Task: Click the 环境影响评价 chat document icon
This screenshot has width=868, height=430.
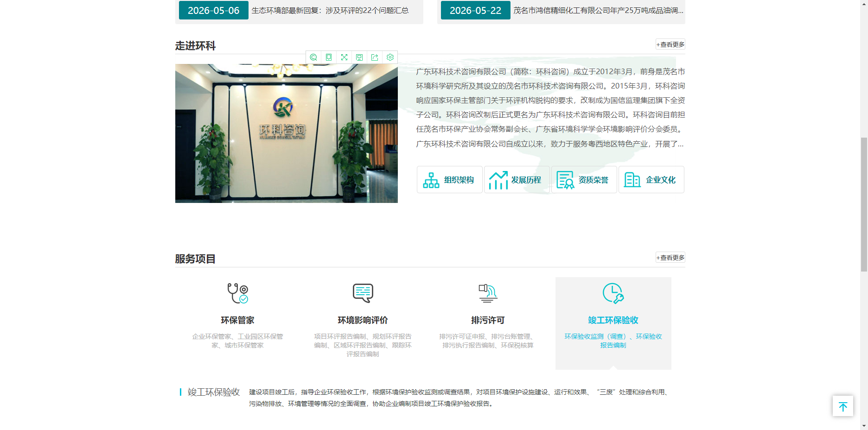Action: point(363,293)
